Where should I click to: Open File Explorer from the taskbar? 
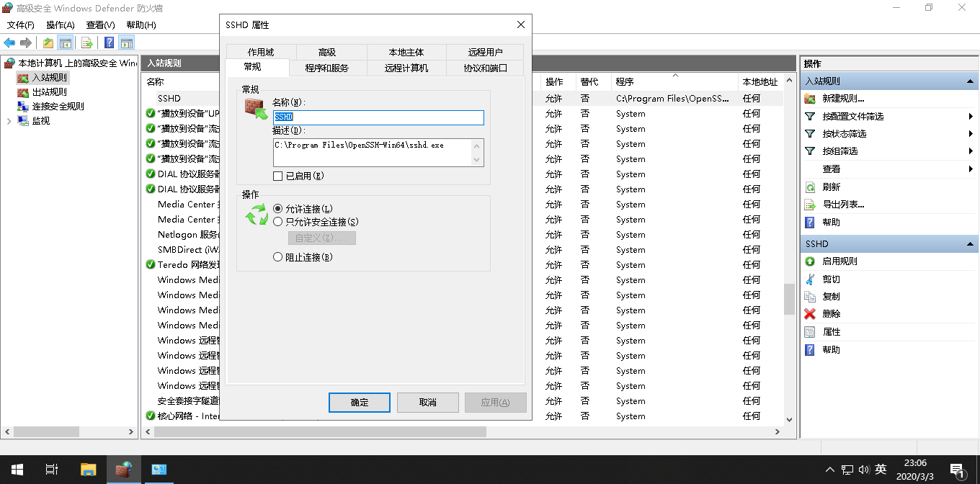[x=88, y=470]
